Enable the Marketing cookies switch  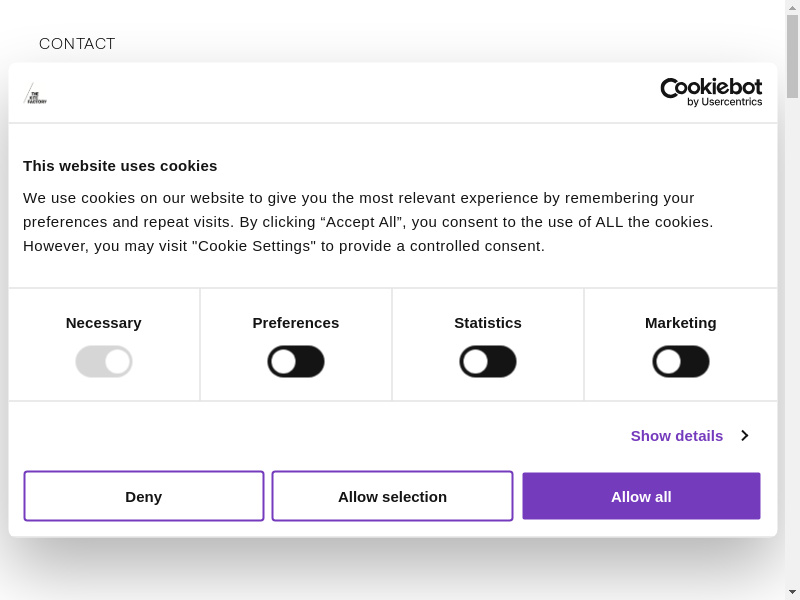pyautogui.click(x=681, y=362)
